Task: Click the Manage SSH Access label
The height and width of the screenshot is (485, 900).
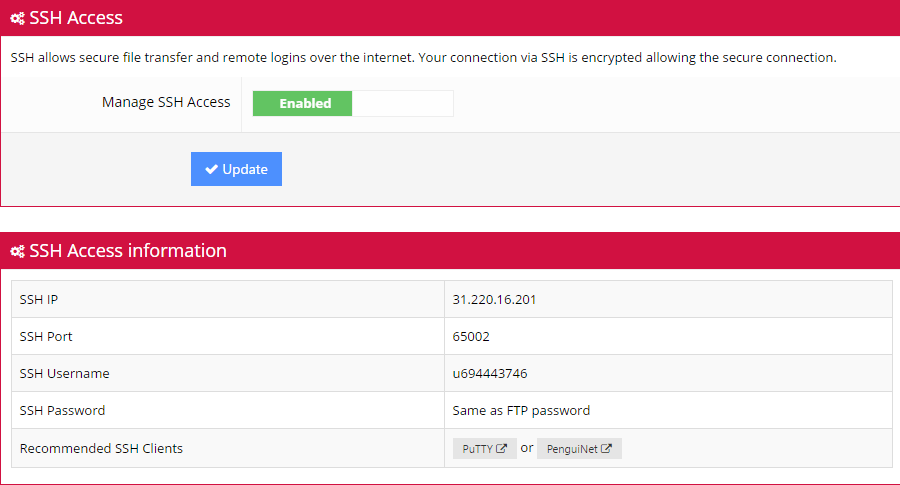Action: (x=166, y=102)
